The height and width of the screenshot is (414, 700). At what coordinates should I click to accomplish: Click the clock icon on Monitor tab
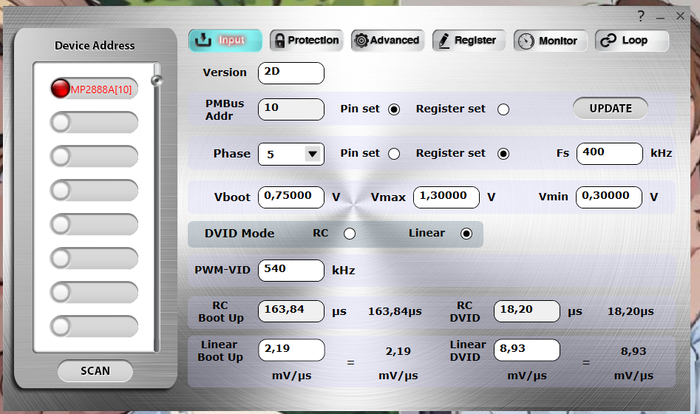click(x=526, y=41)
